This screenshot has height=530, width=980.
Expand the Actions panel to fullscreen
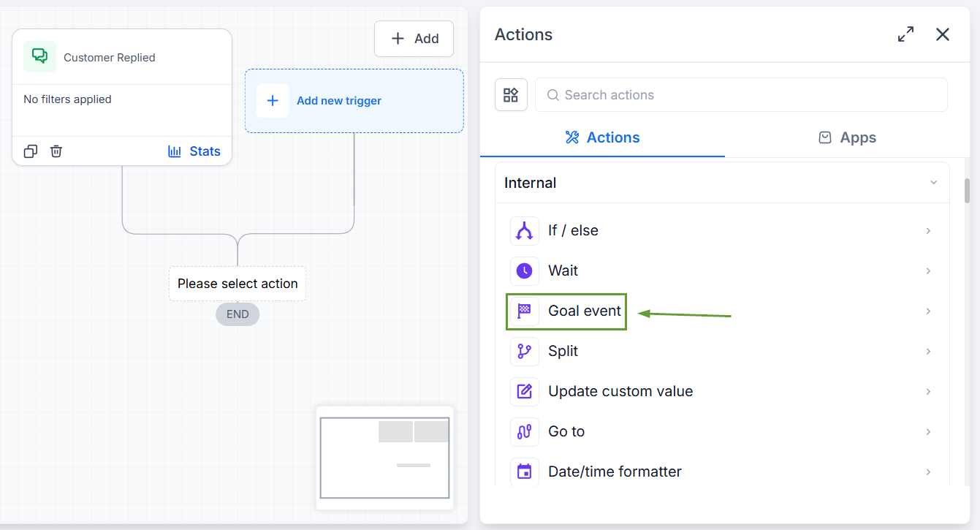905,34
